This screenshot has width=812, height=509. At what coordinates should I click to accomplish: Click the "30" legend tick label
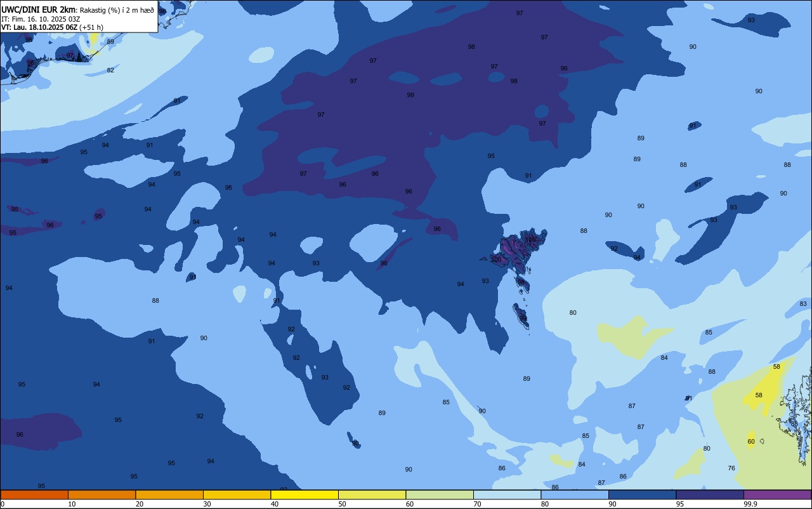click(207, 504)
